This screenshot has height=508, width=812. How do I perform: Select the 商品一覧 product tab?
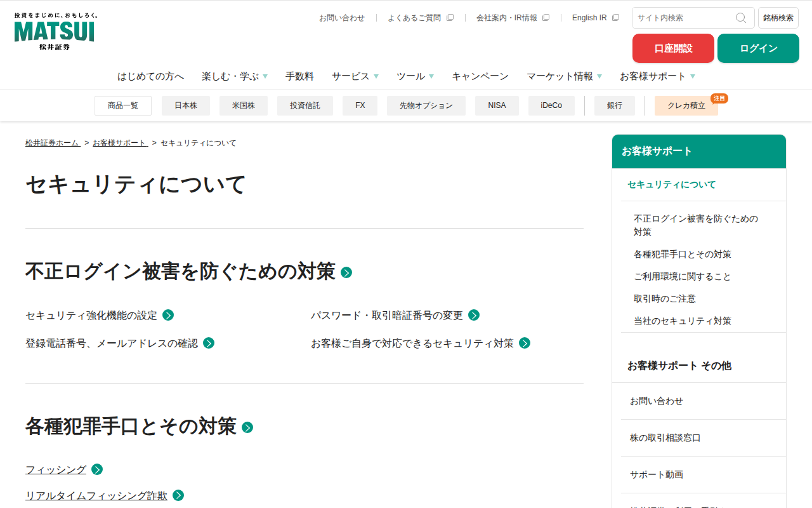[123, 105]
